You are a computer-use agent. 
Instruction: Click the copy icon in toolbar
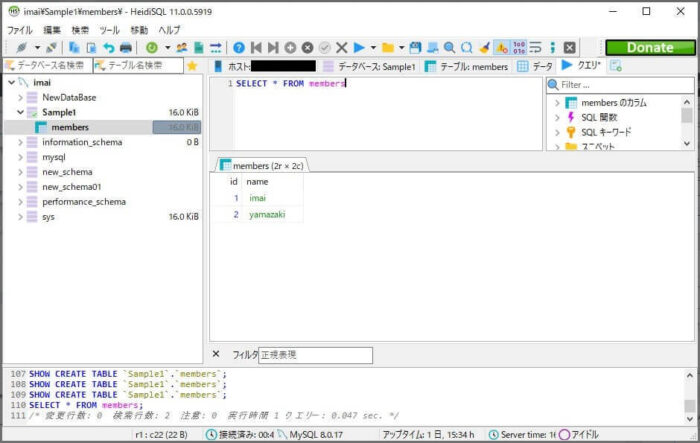tap(74, 48)
